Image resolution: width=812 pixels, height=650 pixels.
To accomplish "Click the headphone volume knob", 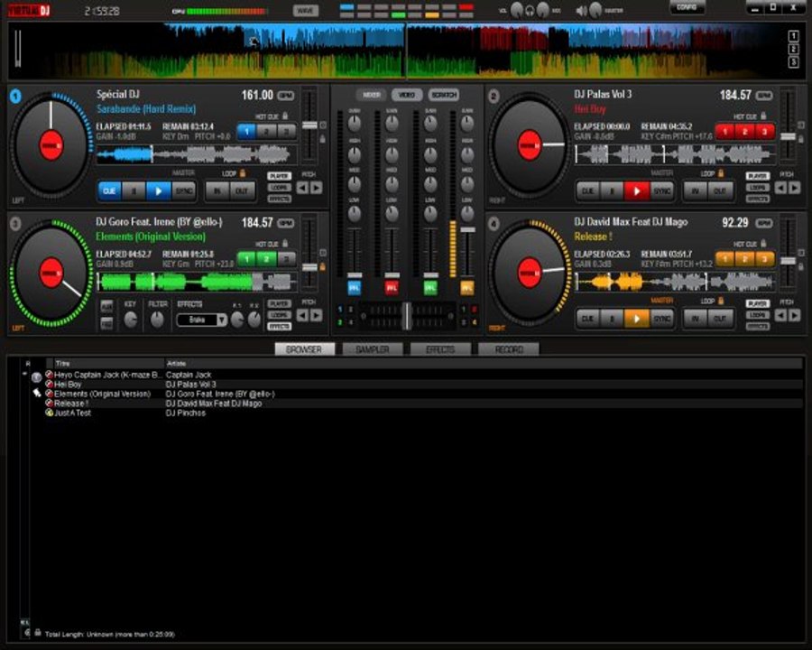I will coord(517,10).
